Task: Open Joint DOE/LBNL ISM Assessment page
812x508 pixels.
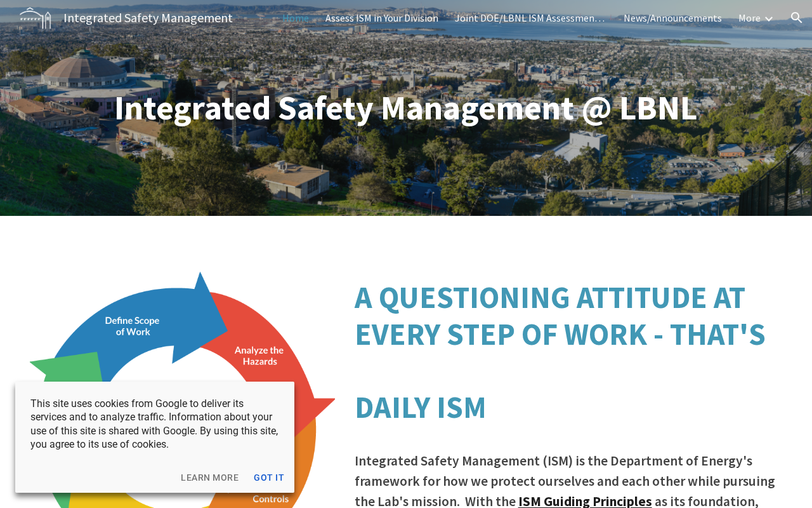Action: coord(530,18)
